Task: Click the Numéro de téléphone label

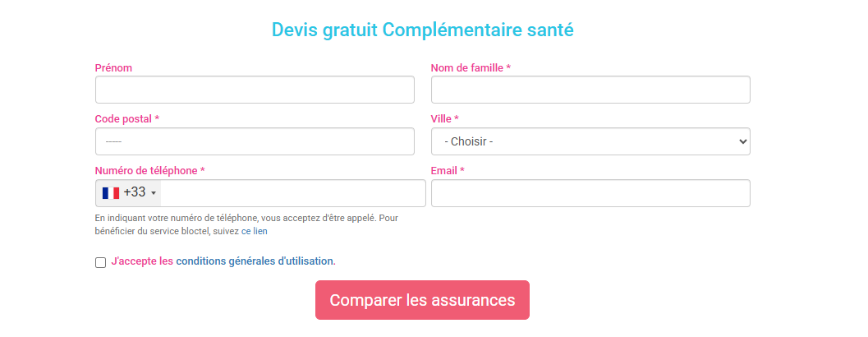Action: point(149,171)
